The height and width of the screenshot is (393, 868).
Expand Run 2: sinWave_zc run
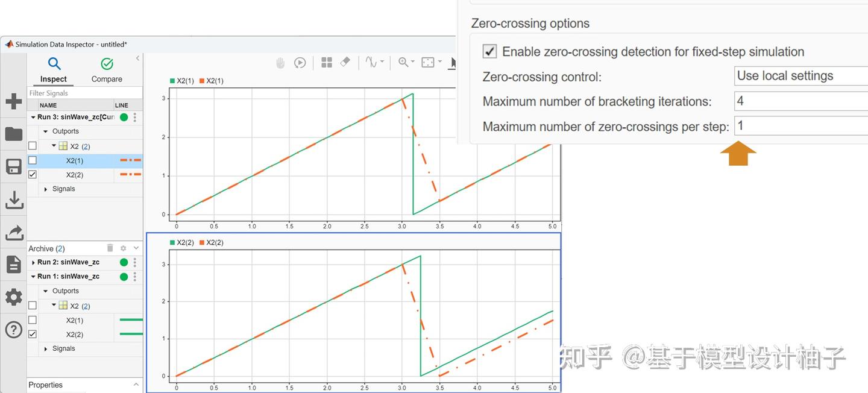(x=33, y=262)
